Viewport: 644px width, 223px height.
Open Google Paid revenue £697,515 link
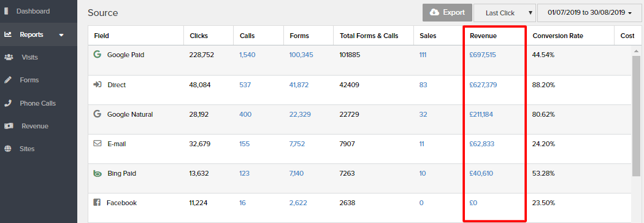pos(483,55)
